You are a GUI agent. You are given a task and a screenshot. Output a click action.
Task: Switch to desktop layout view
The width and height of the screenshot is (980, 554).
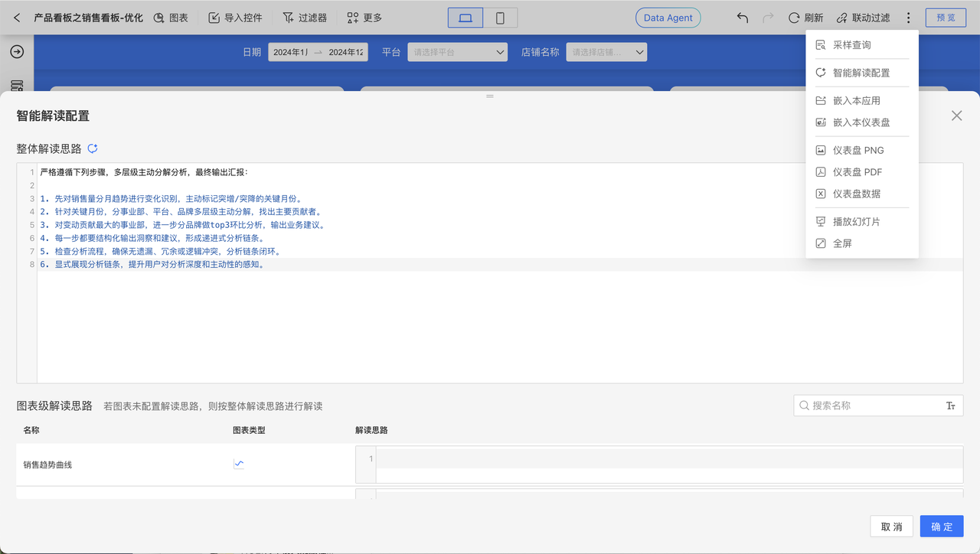(465, 18)
